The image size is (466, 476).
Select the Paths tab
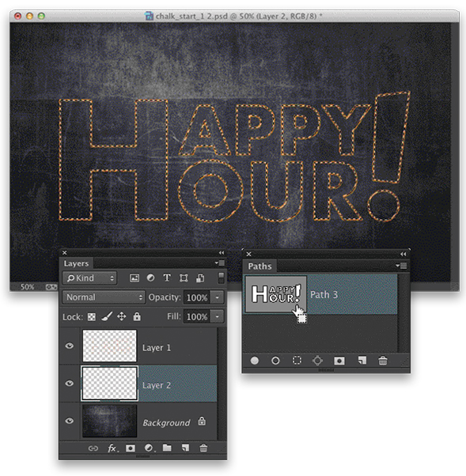pyautogui.click(x=260, y=266)
